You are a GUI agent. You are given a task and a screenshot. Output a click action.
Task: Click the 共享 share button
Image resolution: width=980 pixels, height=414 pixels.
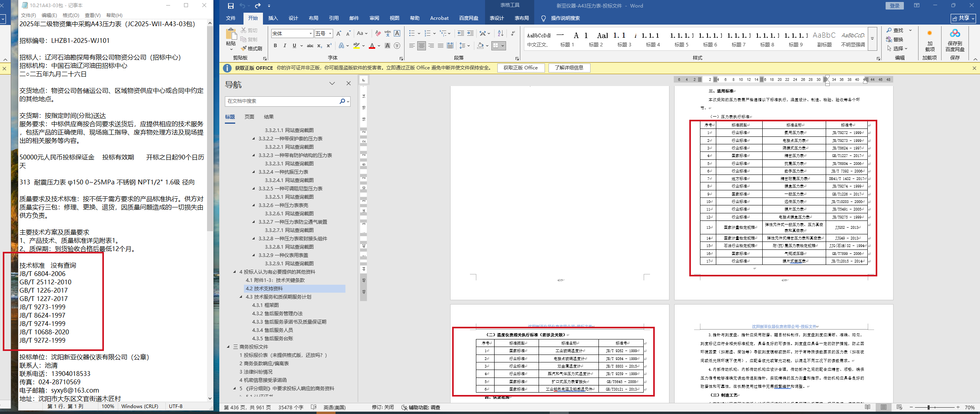pyautogui.click(x=964, y=18)
